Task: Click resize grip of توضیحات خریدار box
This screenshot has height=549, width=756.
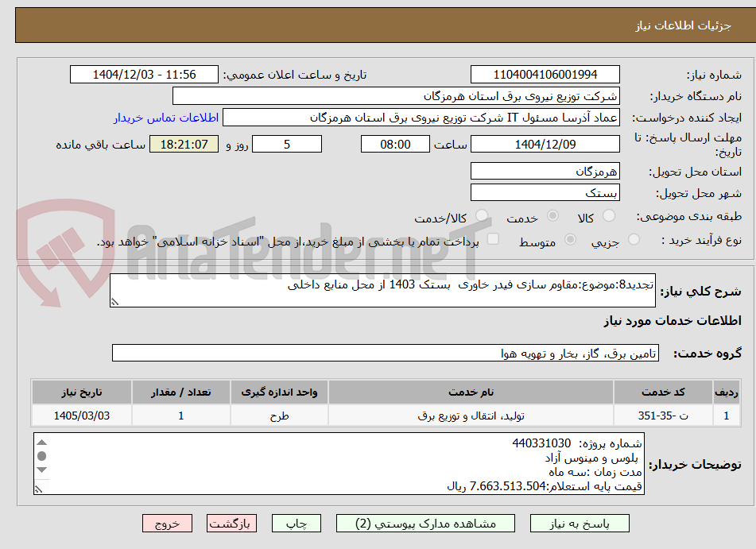Action: coord(39,489)
